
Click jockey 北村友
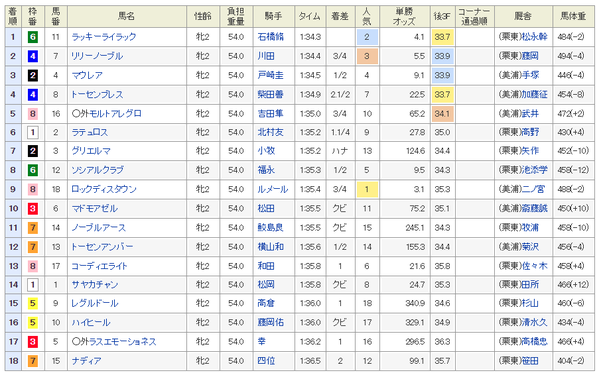click(x=270, y=132)
